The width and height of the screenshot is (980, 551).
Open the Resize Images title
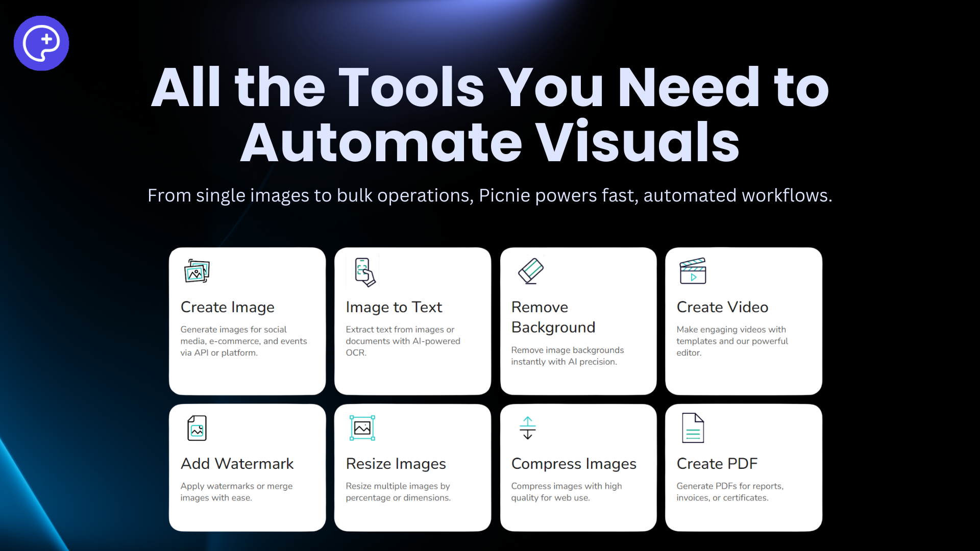396,464
